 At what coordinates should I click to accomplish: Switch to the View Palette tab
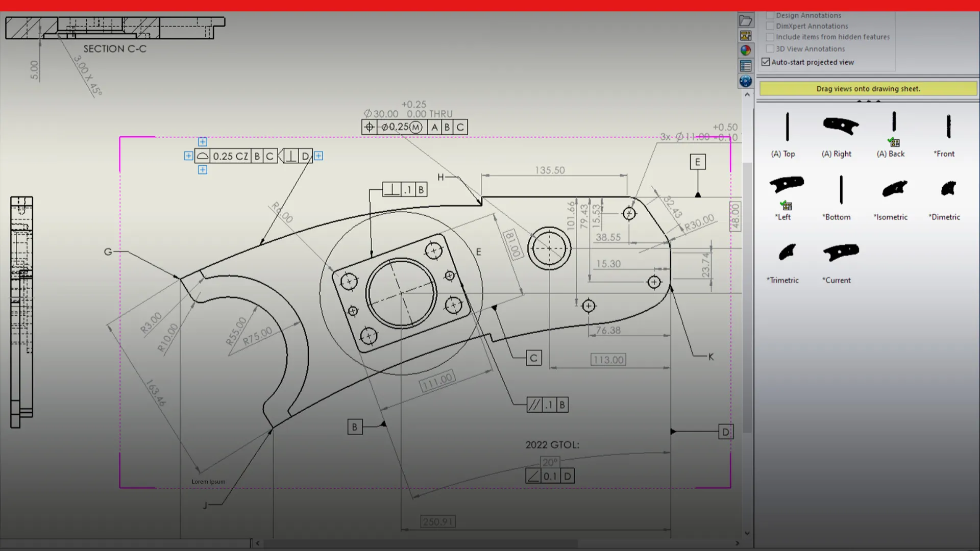tap(746, 35)
